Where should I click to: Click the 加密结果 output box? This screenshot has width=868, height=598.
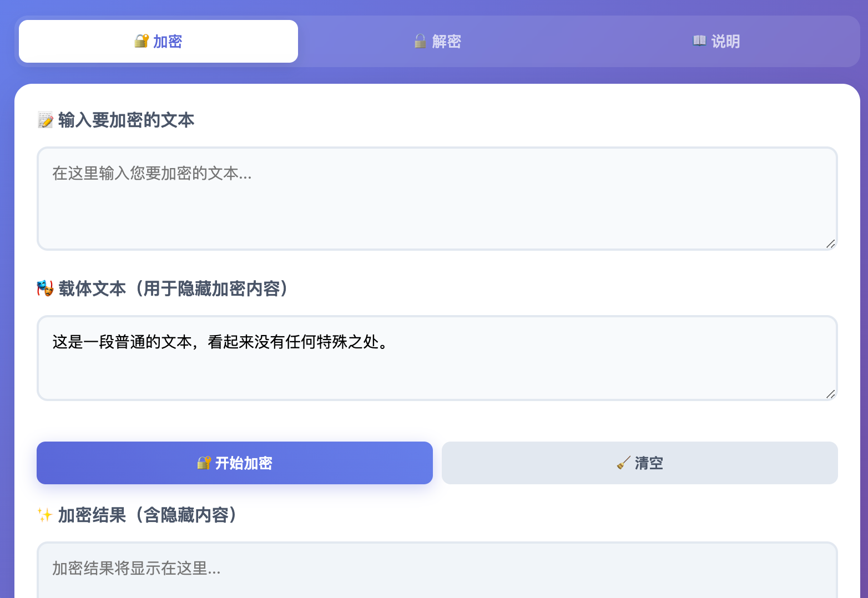(x=437, y=570)
